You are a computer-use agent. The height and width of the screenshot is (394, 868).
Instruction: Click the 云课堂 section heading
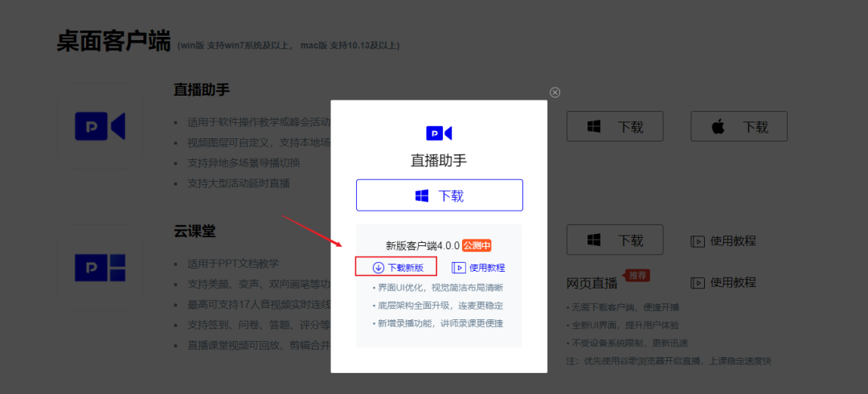click(194, 232)
